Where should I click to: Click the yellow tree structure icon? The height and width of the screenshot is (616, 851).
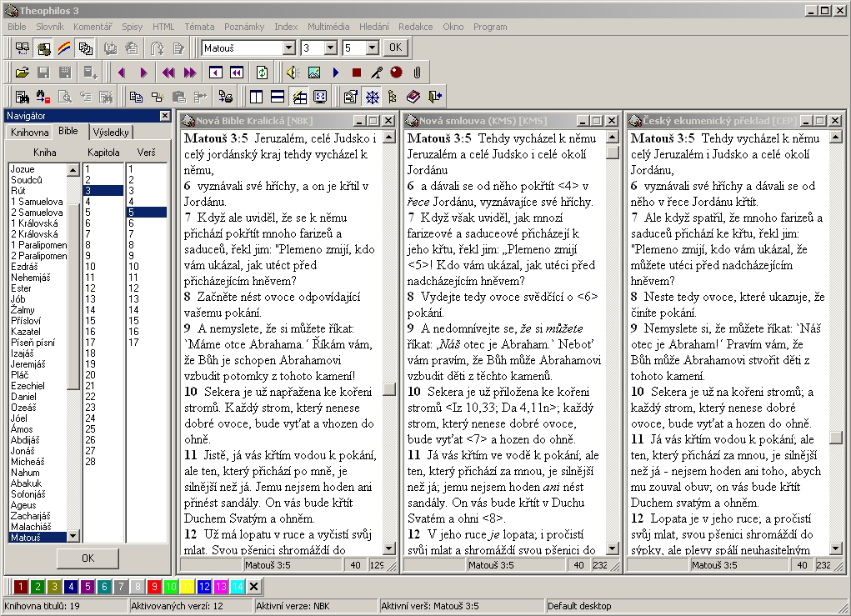click(393, 98)
